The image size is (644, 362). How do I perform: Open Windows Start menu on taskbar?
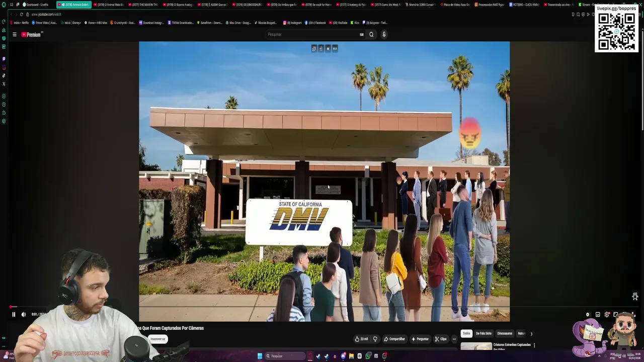260,356
